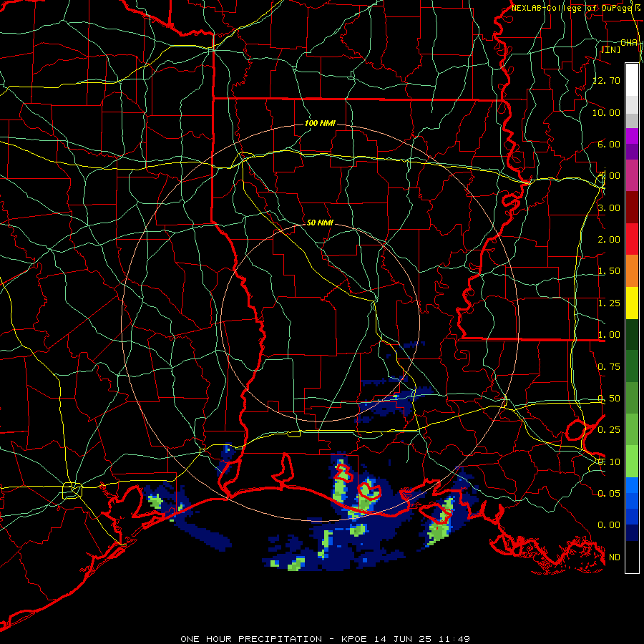Select the 2.00 legend label
Image resolution: width=644 pixels, height=644 pixels.
coord(609,240)
